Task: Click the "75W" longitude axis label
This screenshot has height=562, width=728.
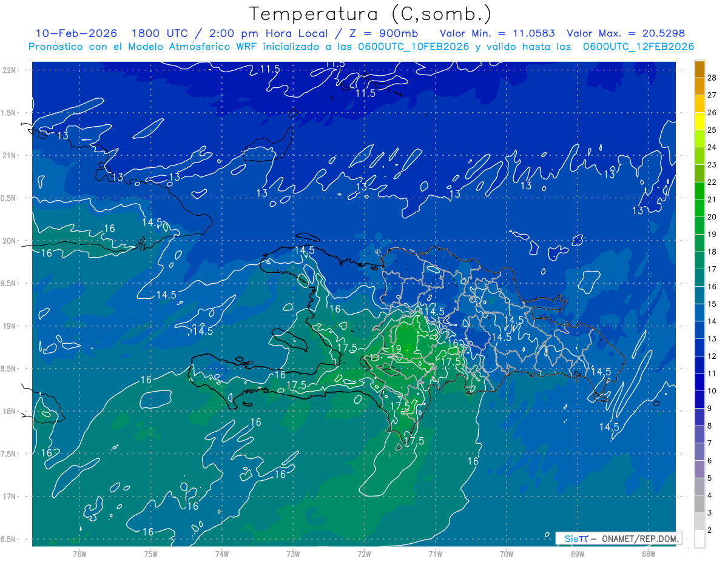Action: click(151, 554)
